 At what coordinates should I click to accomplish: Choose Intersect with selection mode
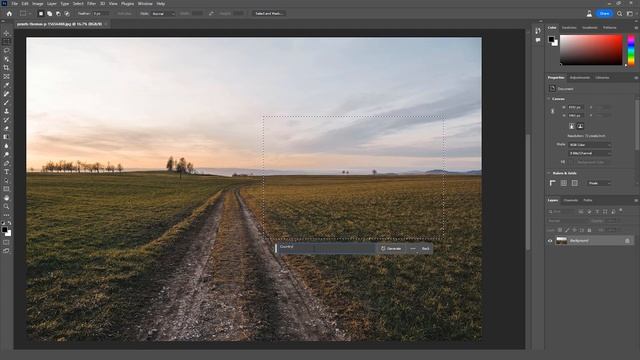[x=67, y=13]
